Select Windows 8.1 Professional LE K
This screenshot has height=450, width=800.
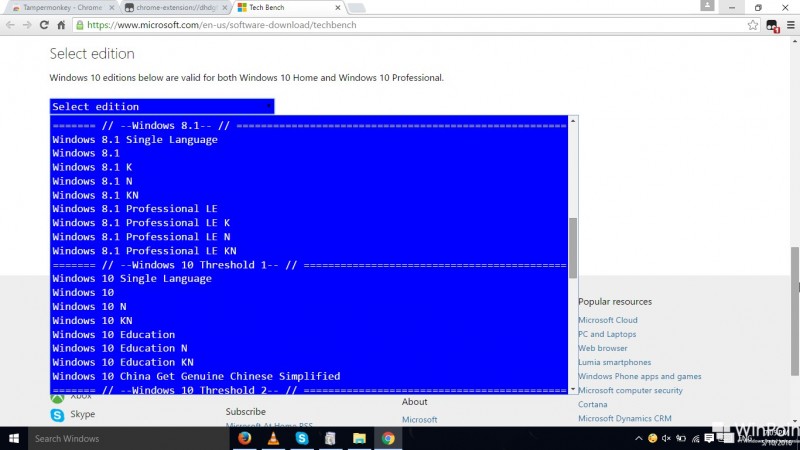(x=309, y=222)
